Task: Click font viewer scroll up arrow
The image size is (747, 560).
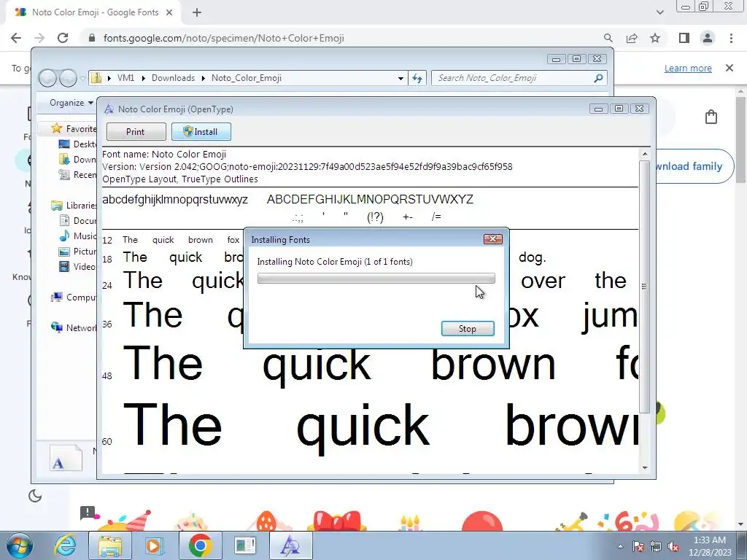Action: [x=645, y=154]
